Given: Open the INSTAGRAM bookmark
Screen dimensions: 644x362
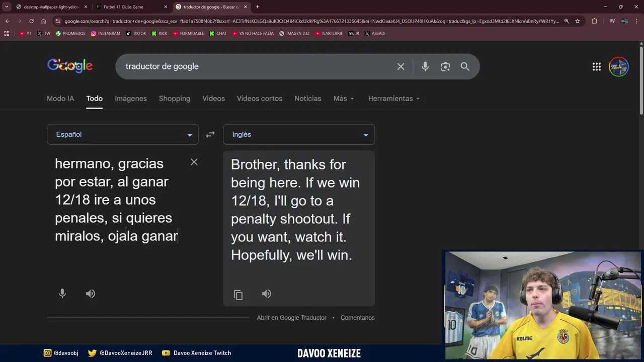Looking at the screenshot, I should 105,33.
